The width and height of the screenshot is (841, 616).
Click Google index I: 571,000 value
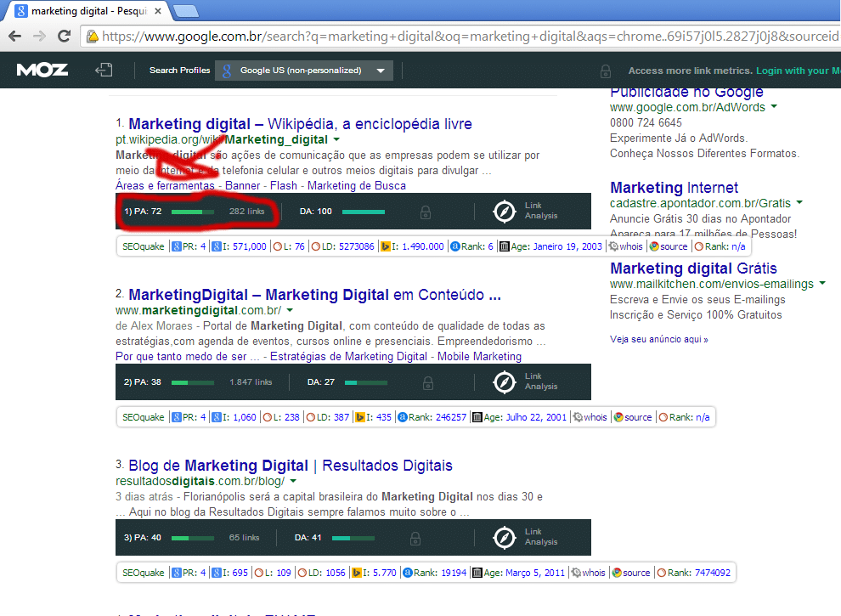pyautogui.click(x=240, y=246)
